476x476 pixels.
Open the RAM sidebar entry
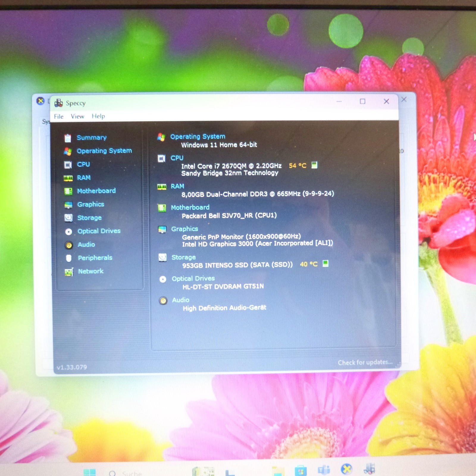tap(84, 178)
